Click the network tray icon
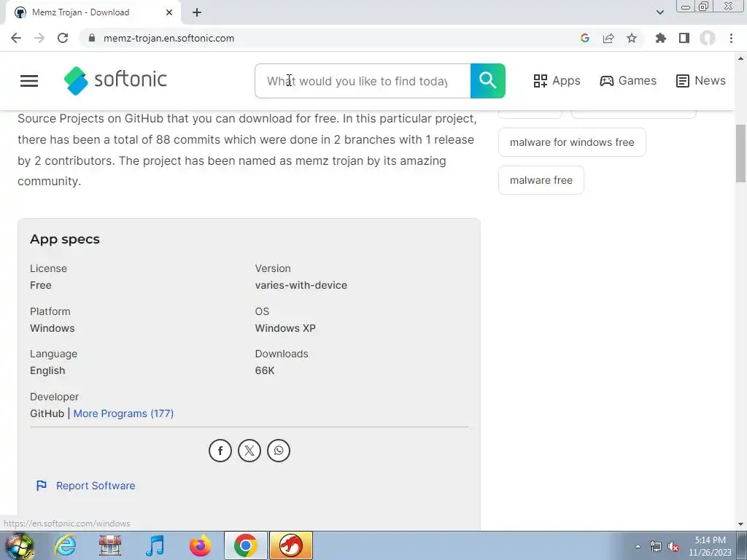This screenshot has width=747, height=560. click(x=656, y=547)
